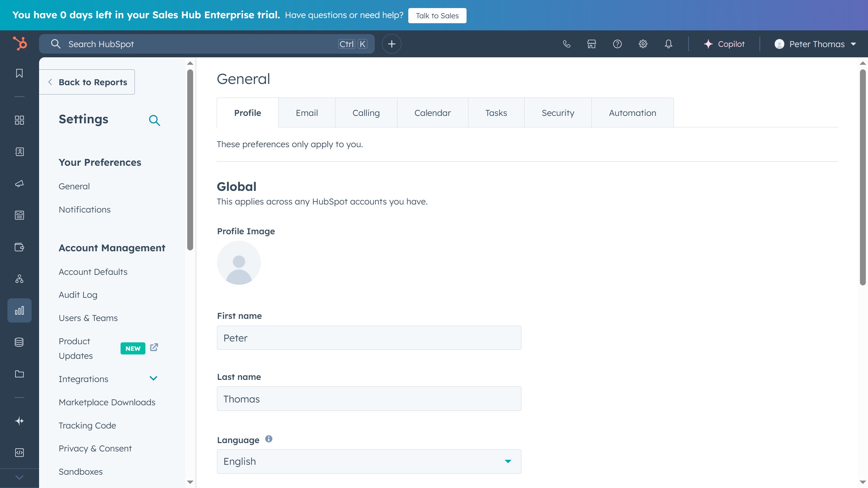Select the database icon in the left sidebar

tap(19, 342)
